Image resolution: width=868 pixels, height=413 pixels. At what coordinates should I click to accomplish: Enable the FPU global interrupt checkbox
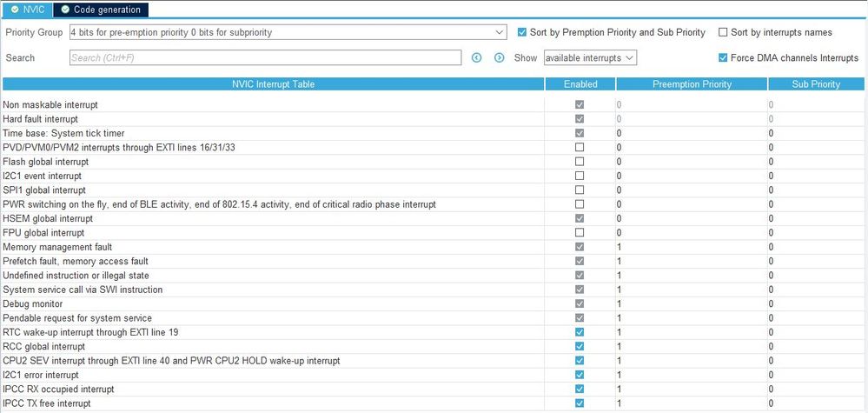[x=580, y=233]
